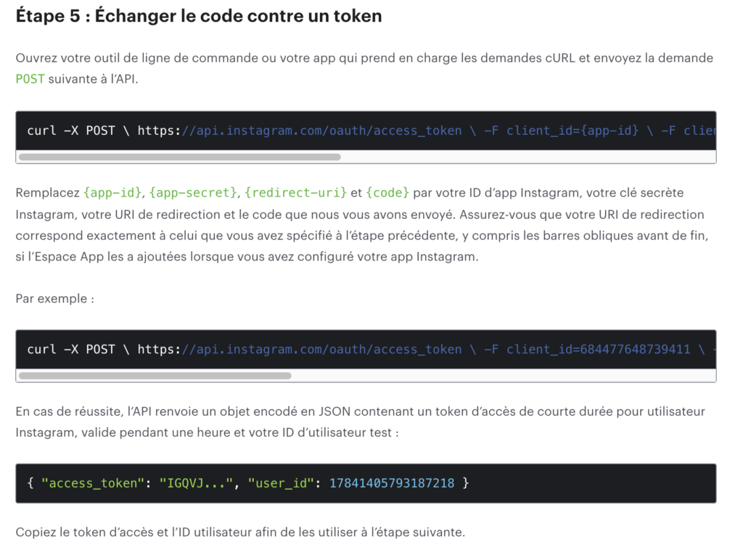Click the empty scrollbar track of example code block
Screen dimensions: 743x560
503,376
